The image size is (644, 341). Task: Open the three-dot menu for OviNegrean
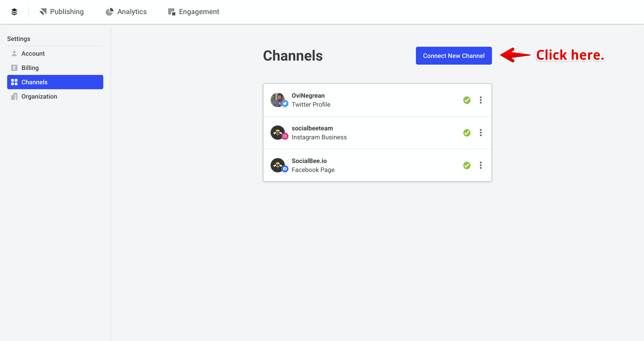(481, 100)
